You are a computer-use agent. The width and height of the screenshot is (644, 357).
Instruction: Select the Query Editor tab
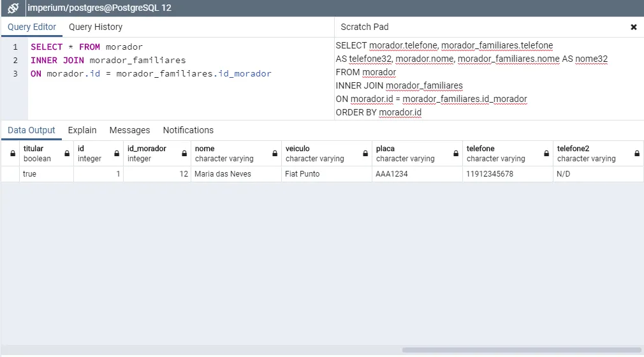(x=32, y=27)
